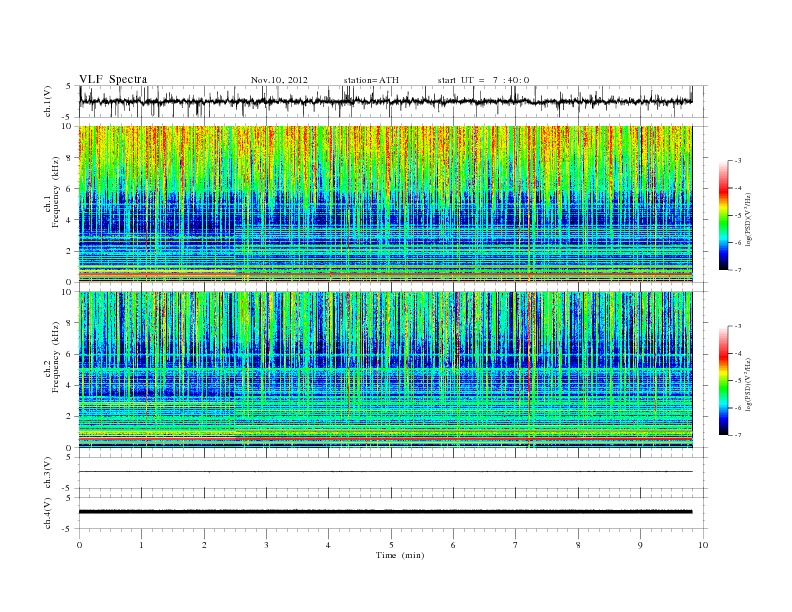Click the "-7" label on ch.2 colorbar
The height and width of the screenshot is (612, 792).
click(x=738, y=435)
